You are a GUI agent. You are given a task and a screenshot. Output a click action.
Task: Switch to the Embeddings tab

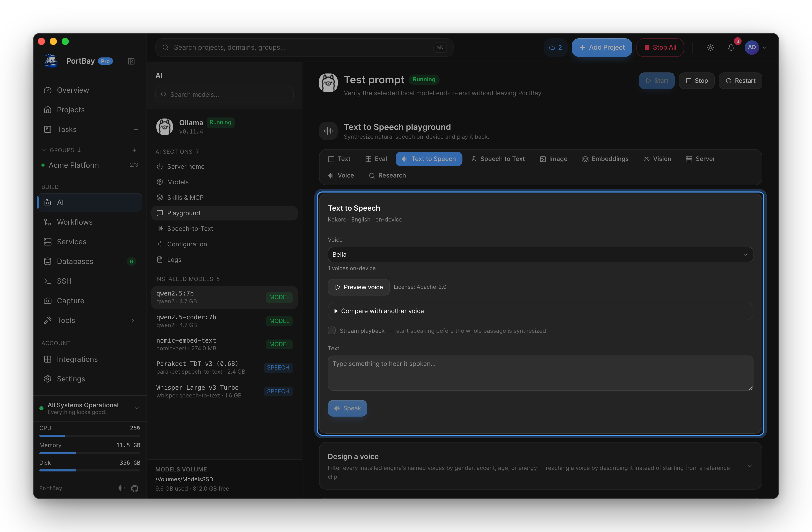[605, 159]
